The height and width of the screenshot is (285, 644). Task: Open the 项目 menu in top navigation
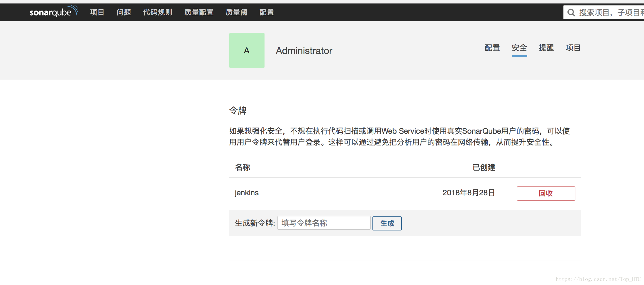97,12
